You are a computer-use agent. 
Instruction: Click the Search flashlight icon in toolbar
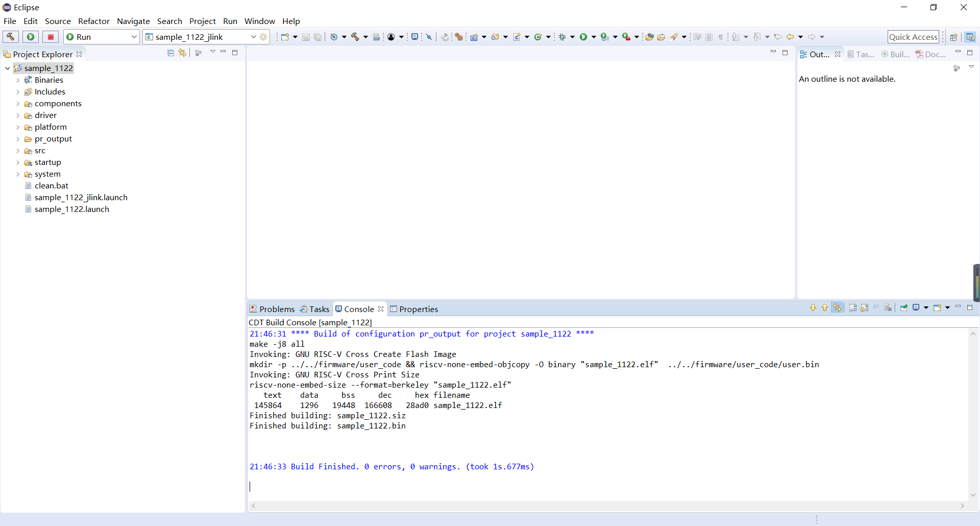[x=674, y=37]
